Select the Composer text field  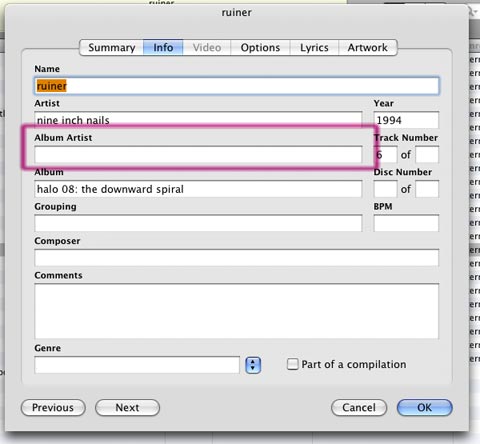(237, 258)
